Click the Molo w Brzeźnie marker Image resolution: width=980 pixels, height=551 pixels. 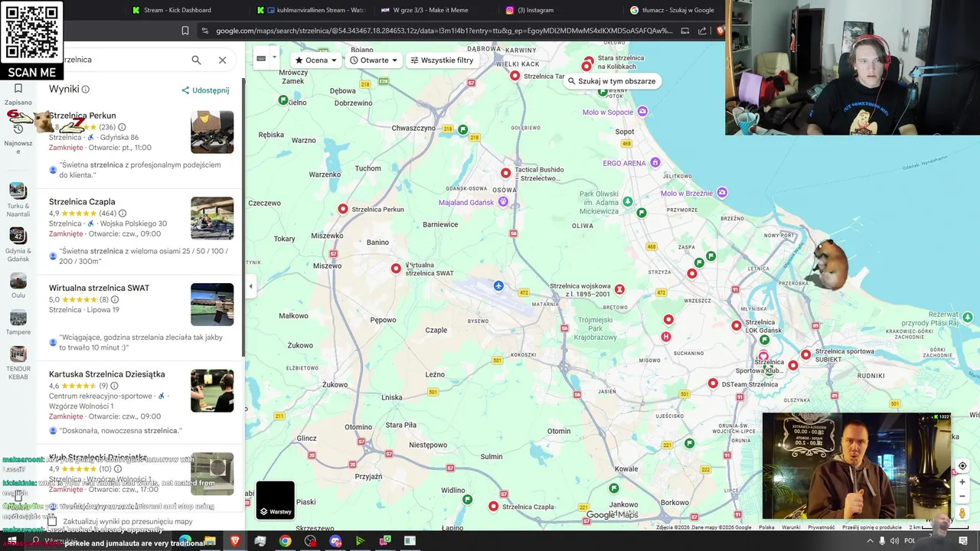[722, 193]
